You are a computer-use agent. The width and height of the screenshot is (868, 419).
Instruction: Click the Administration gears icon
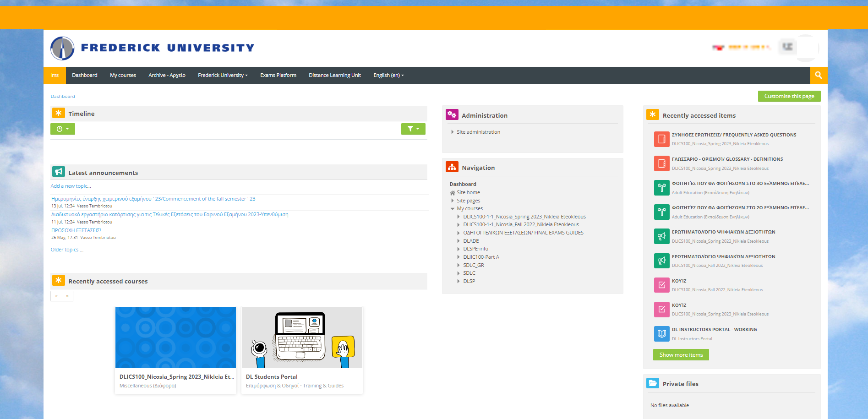452,114
